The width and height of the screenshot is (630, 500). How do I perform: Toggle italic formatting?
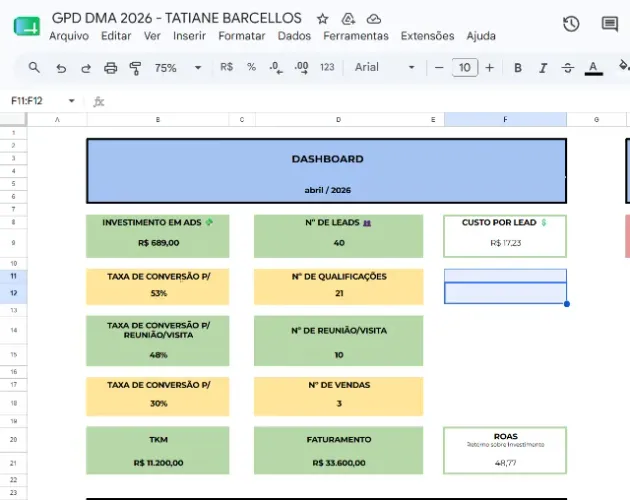tap(543, 68)
